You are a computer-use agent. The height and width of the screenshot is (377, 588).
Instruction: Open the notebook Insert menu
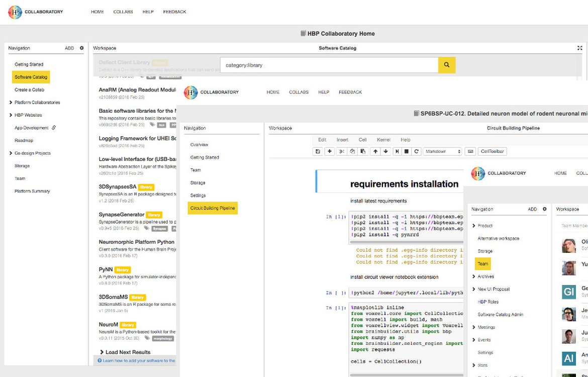point(342,140)
